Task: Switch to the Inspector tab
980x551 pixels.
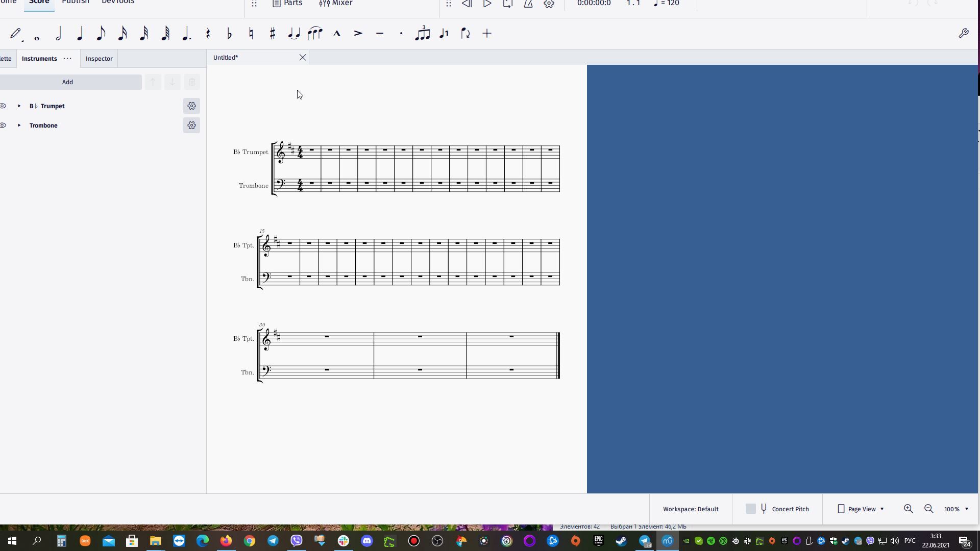Action: coord(99,59)
